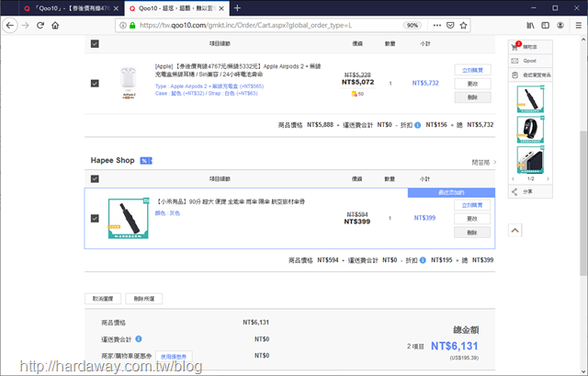The image size is (588, 376).
Task: Bookmark this page with star
Action: (463, 26)
